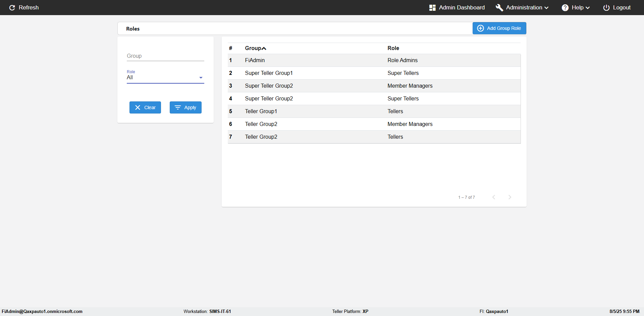644x316 pixels.
Task: Open the Administration menu
Action: point(522,7)
